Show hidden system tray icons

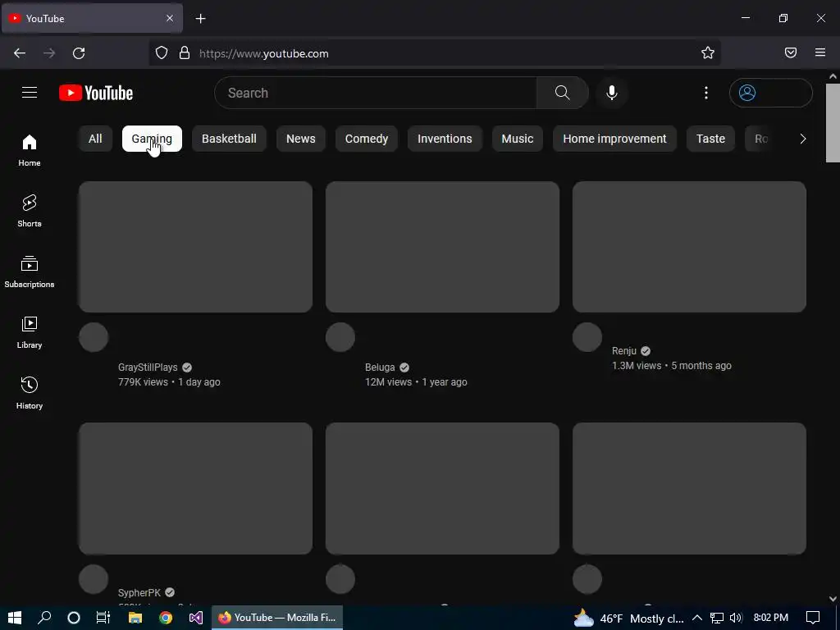pos(697,618)
